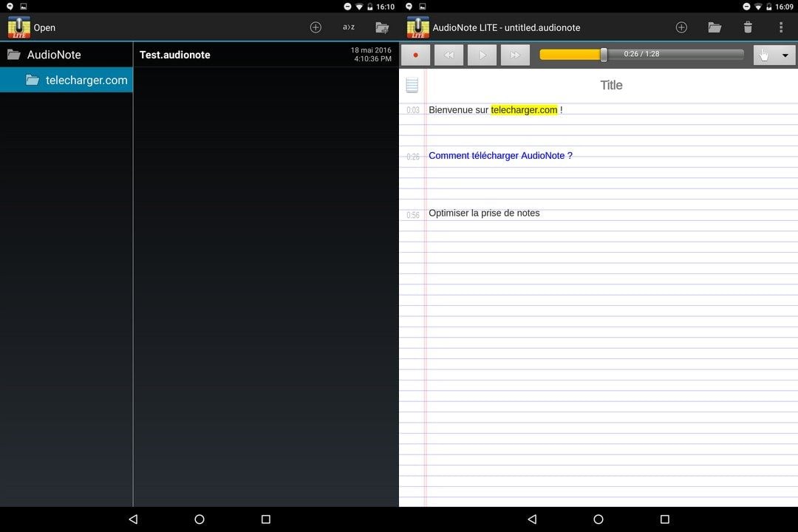Open the Test.audionote file
The image size is (798, 532).
(x=266, y=55)
